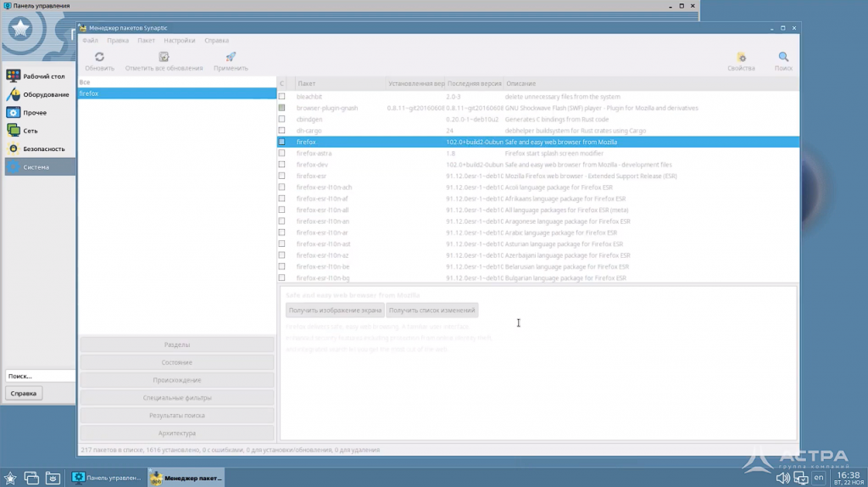
Task: Open the Настройки menu
Action: [180, 41]
